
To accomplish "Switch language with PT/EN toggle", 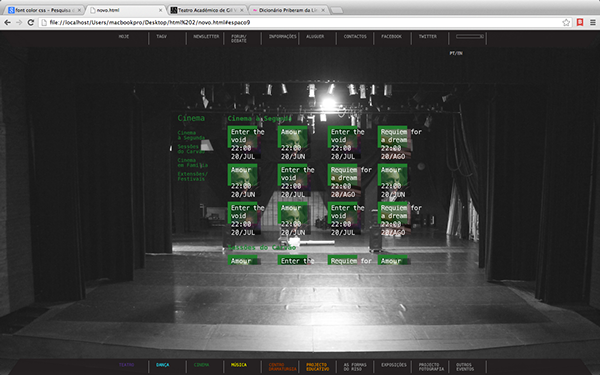I will (x=456, y=53).
